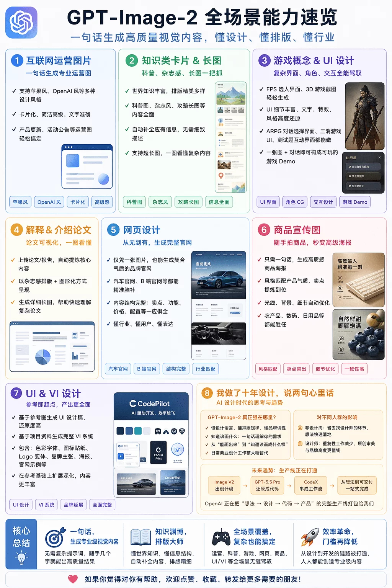Select the 攻略长图 tag

click(x=188, y=202)
